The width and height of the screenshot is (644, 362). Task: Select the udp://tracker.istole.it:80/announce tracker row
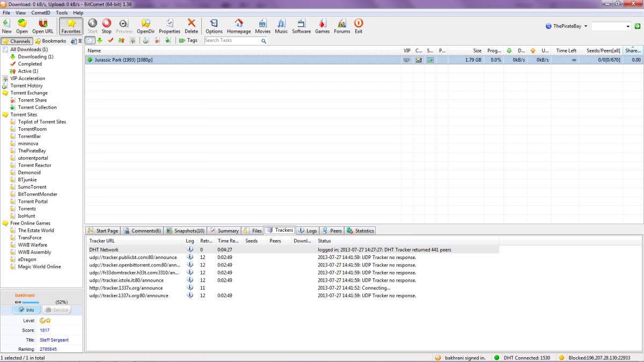click(292, 280)
